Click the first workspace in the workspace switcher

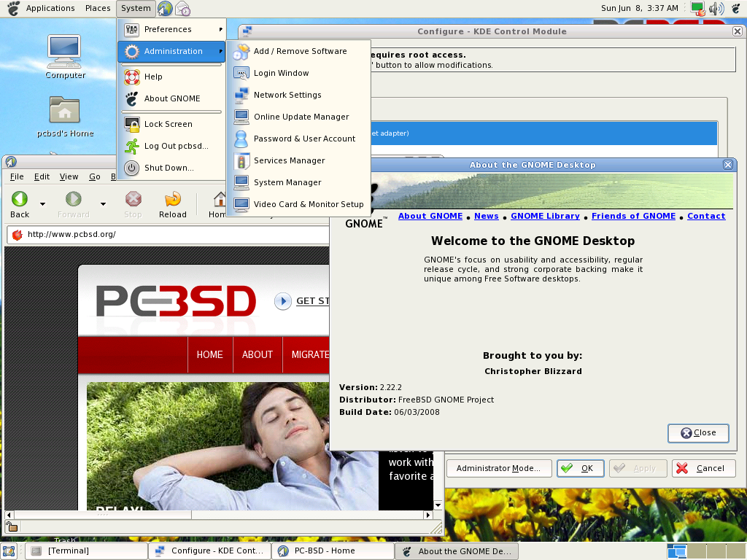click(676, 551)
